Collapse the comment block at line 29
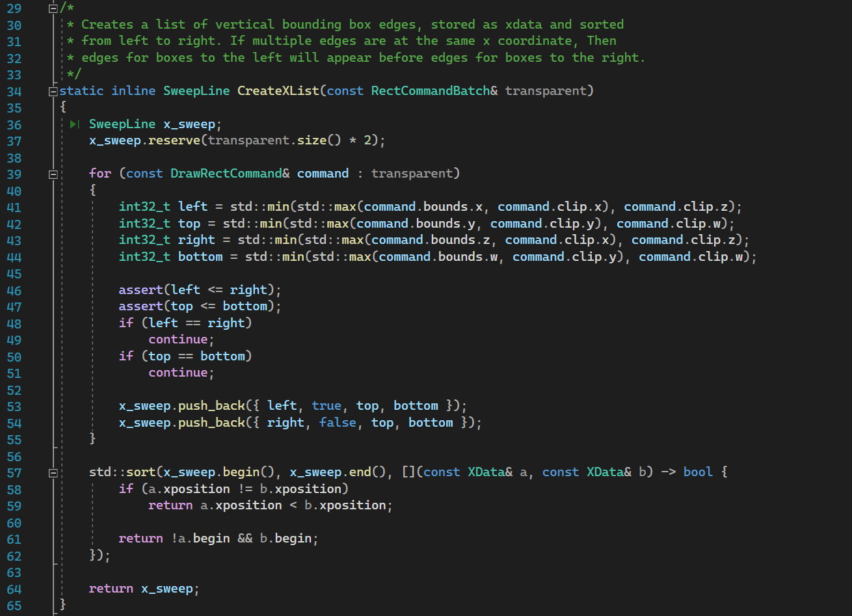 point(53,8)
